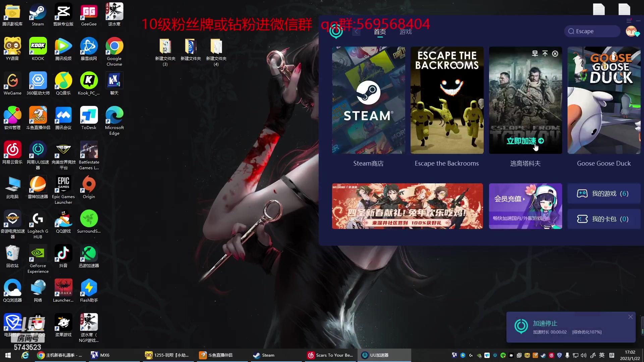Select the 斗鱼直播伴侣 desktop shortcut
This screenshot has width=644, height=362.
pyautogui.click(x=38, y=118)
